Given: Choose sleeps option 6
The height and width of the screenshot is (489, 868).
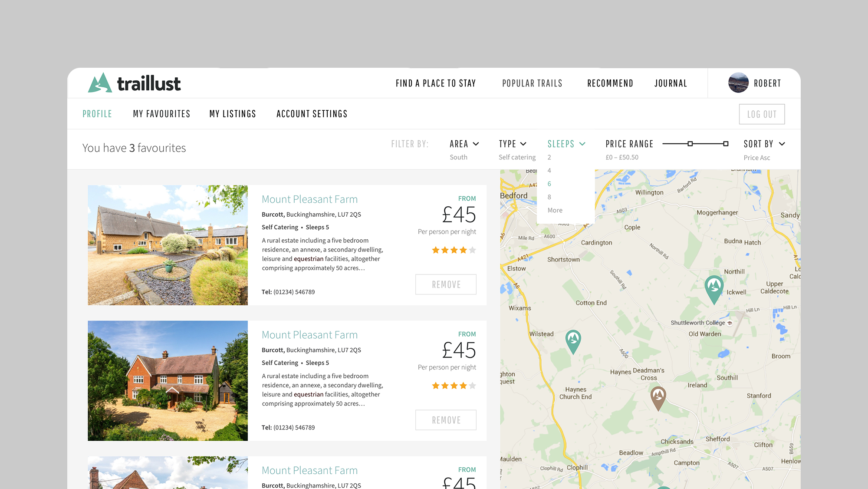Looking at the screenshot, I should pyautogui.click(x=549, y=184).
